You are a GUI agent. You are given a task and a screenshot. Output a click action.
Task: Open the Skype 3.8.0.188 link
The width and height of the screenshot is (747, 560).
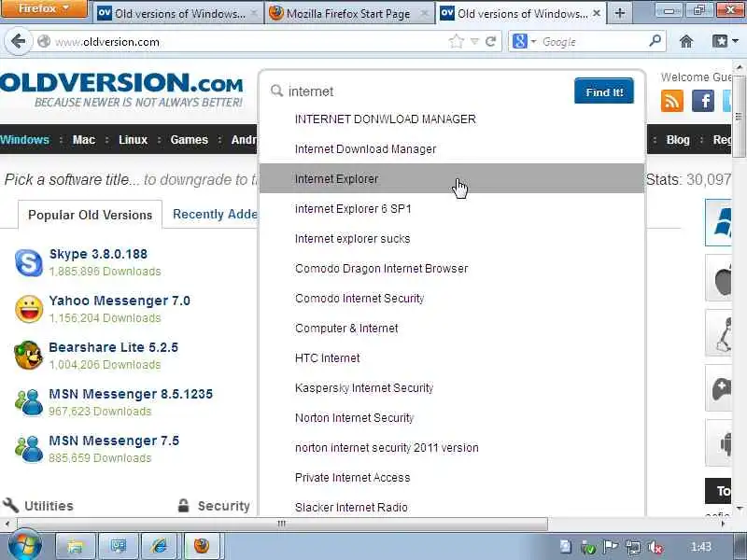click(98, 254)
